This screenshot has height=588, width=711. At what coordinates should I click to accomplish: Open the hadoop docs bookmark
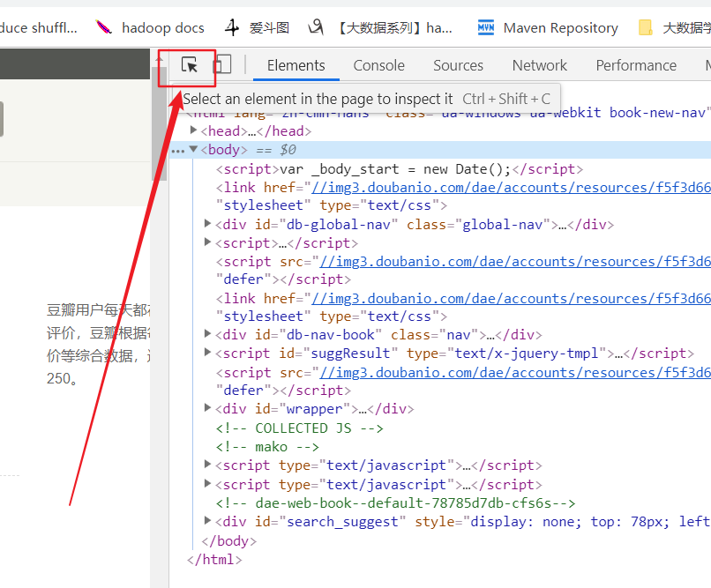[x=150, y=28]
